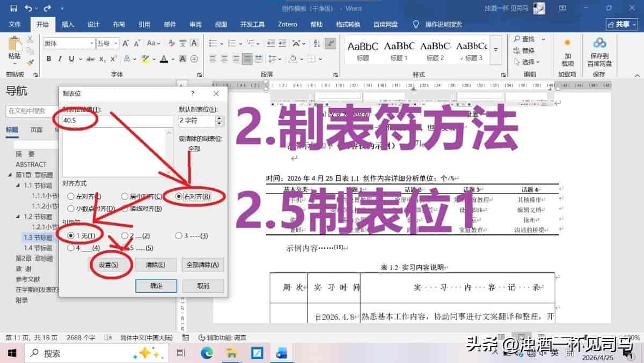Click 确定 to confirm tab stops
Screen dimensions: 644x363
pos(156,286)
